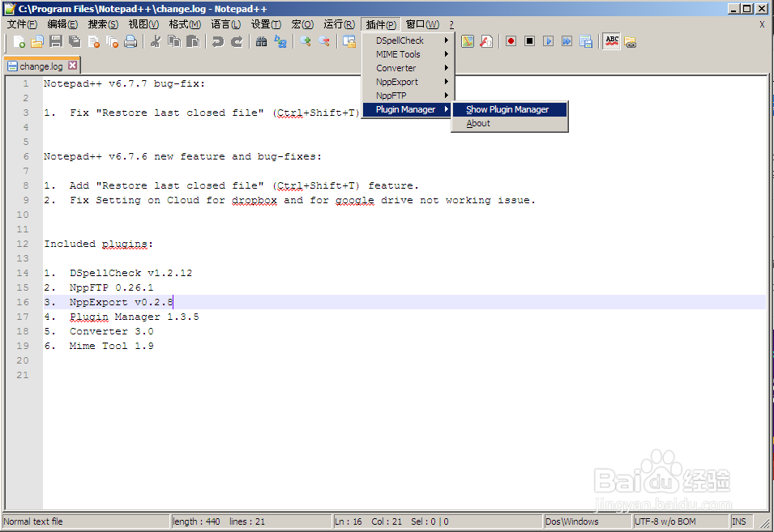The height and width of the screenshot is (532, 774).
Task: Open the 宏(O) menu
Action: tap(302, 24)
